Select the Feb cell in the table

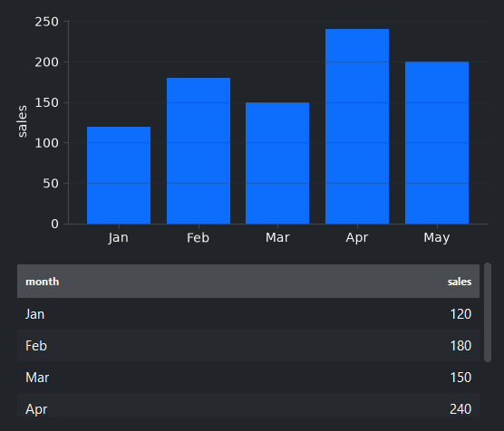pos(36,346)
